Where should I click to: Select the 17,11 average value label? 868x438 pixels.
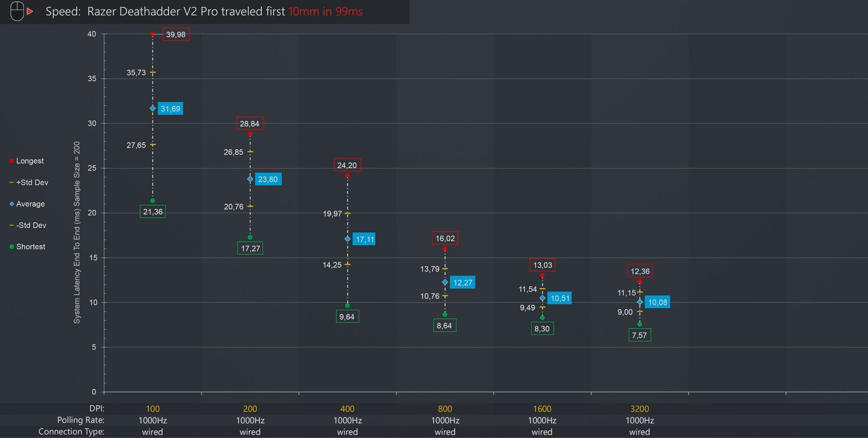click(365, 239)
